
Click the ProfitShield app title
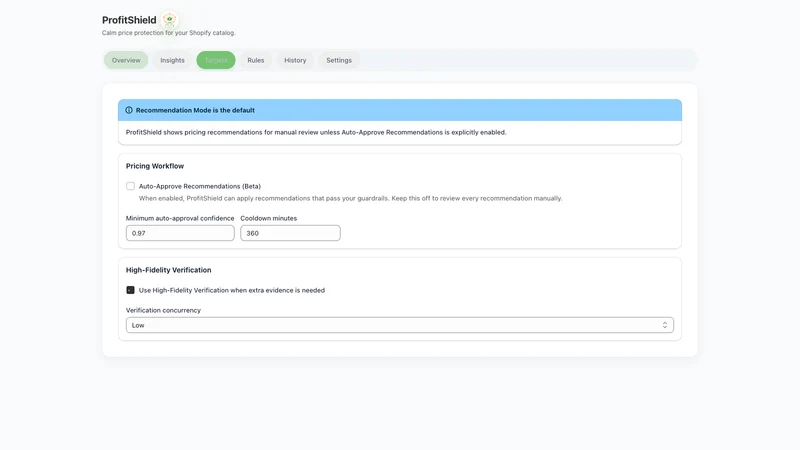click(x=129, y=20)
